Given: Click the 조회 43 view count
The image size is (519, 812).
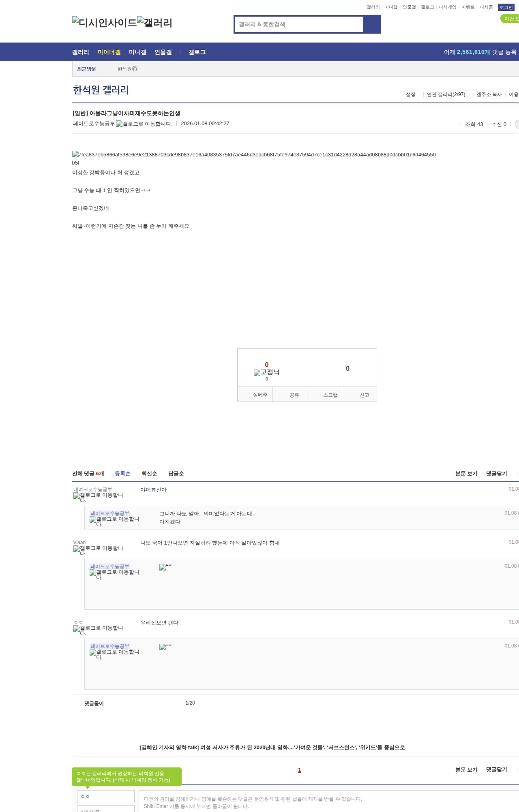Looking at the screenshot, I should (474, 124).
